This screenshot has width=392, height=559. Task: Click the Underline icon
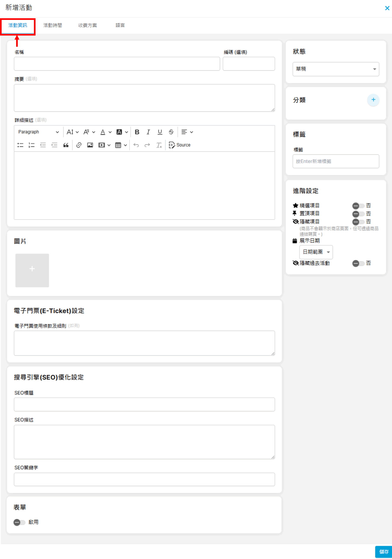(x=160, y=132)
